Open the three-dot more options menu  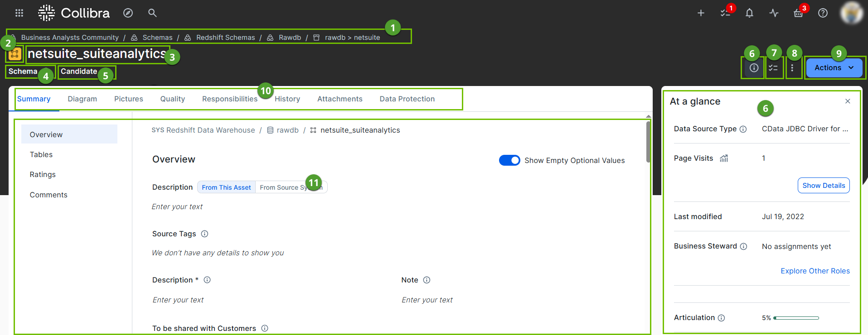point(792,68)
